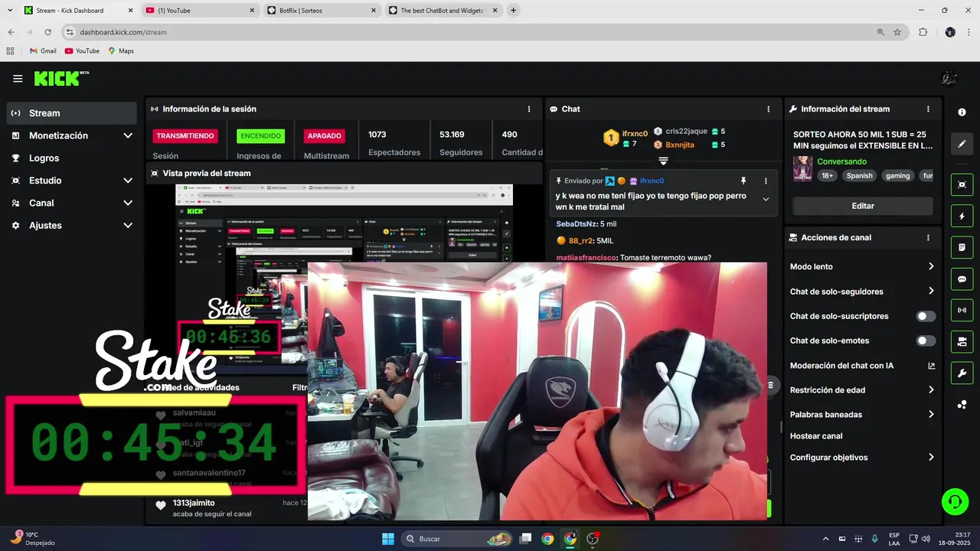Expand the pinned message chevron
980x551 pixels.
pos(766,199)
